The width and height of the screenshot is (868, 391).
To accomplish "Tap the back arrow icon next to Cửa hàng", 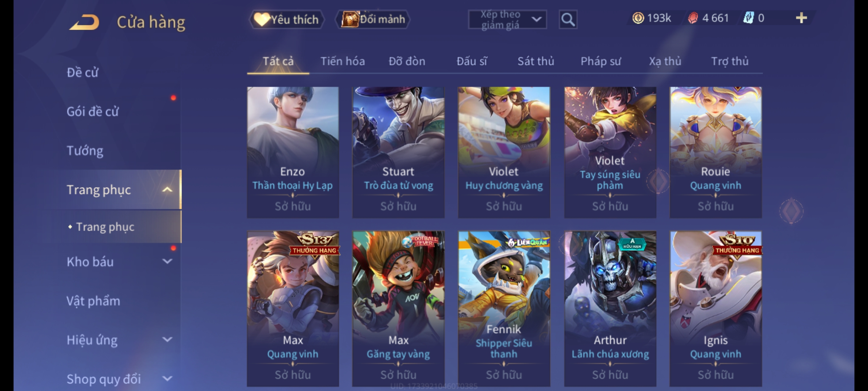I will coord(85,22).
